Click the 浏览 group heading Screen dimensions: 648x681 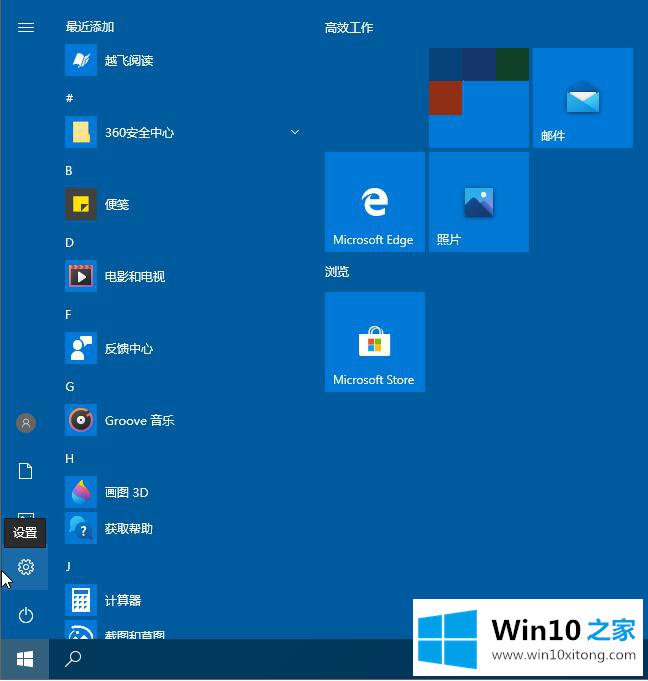click(337, 272)
